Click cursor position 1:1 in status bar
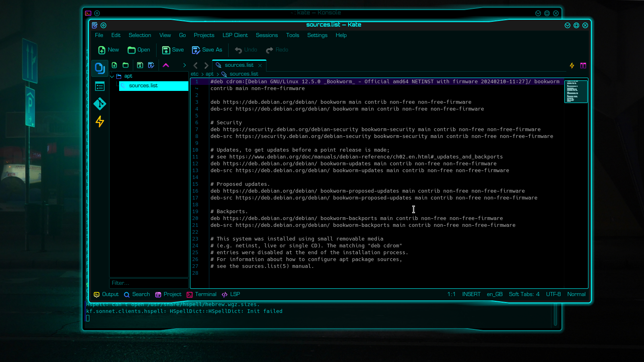644x362 pixels. click(452, 294)
